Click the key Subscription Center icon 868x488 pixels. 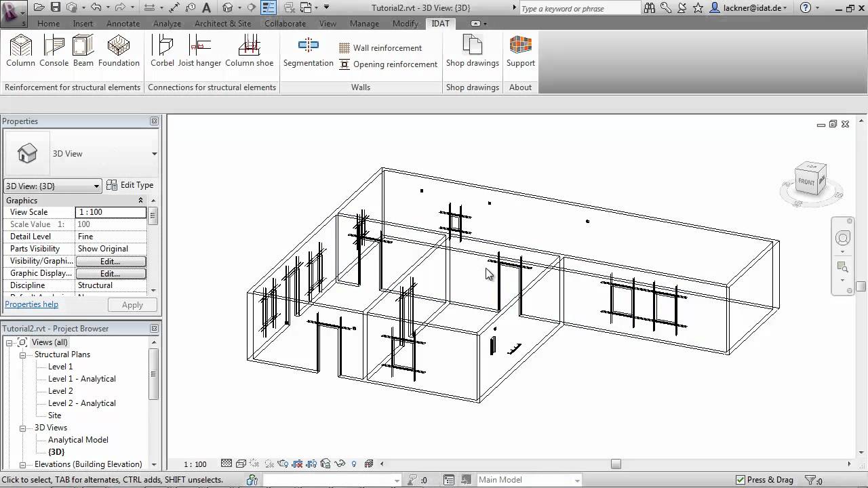[667, 7]
